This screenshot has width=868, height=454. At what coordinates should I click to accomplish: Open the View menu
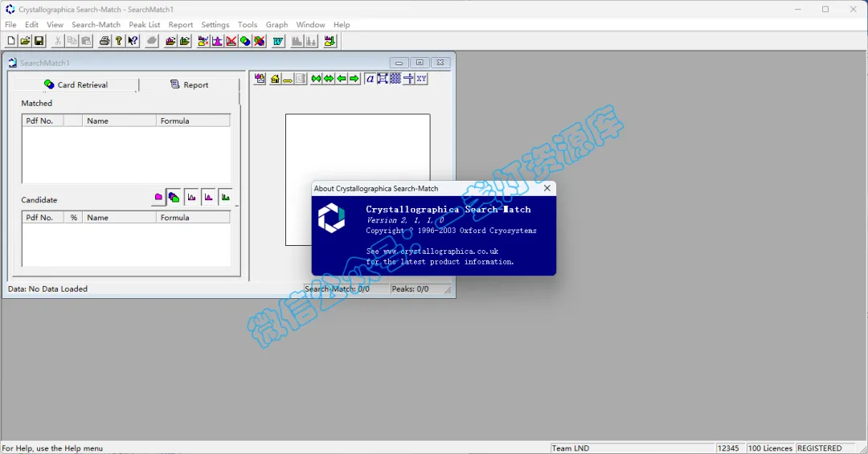(x=55, y=24)
